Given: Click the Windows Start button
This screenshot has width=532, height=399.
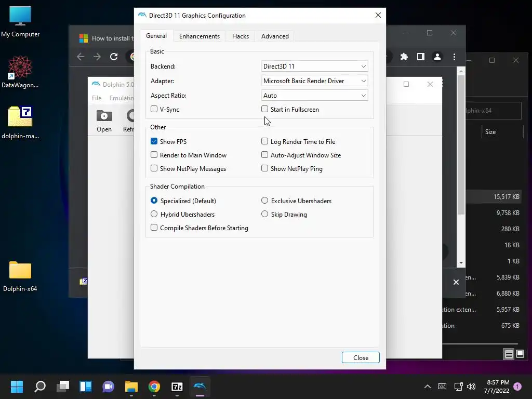Looking at the screenshot, I should 17,387.
